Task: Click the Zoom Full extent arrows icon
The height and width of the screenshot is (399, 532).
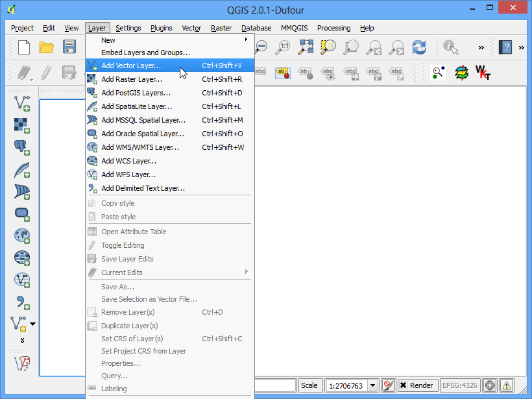Action: [x=306, y=47]
